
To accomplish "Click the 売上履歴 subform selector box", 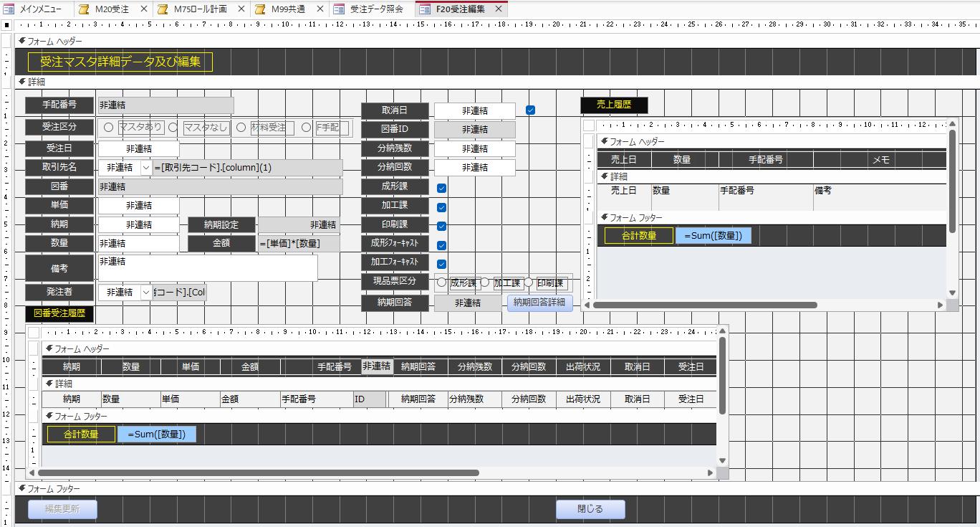I will click(x=588, y=125).
